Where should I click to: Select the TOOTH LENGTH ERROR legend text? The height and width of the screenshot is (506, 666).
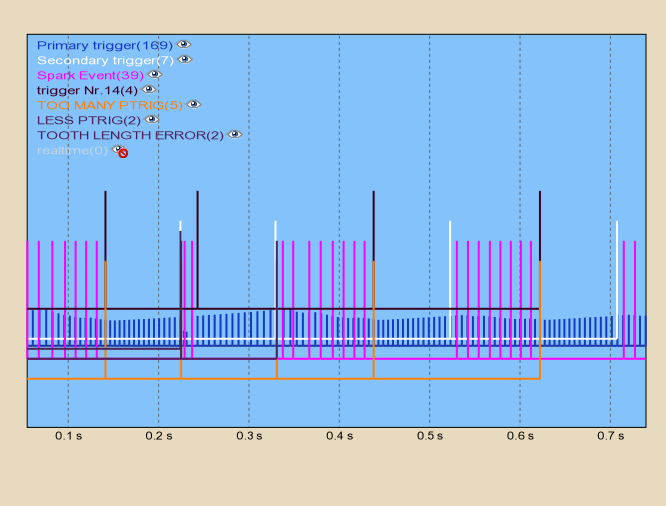point(130,135)
